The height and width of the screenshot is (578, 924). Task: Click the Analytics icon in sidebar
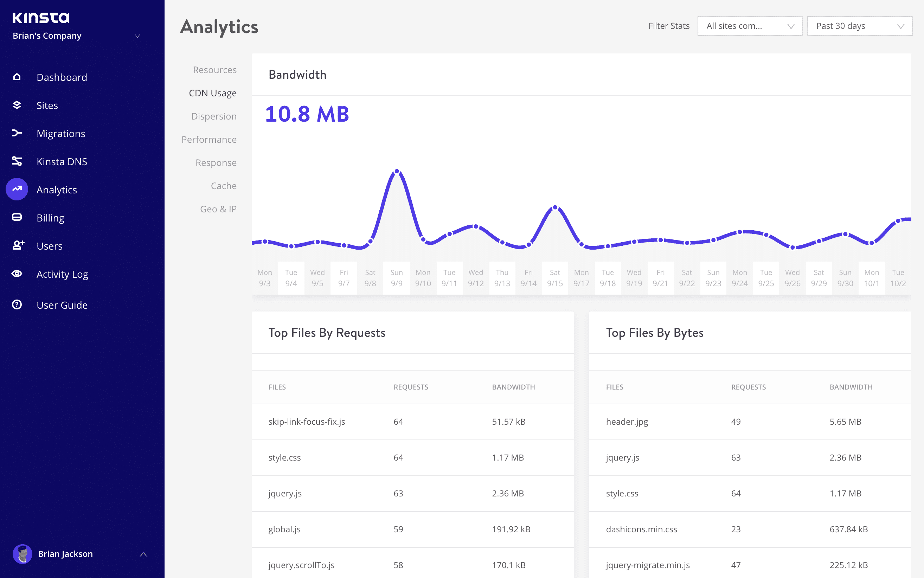tap(18, 190)
